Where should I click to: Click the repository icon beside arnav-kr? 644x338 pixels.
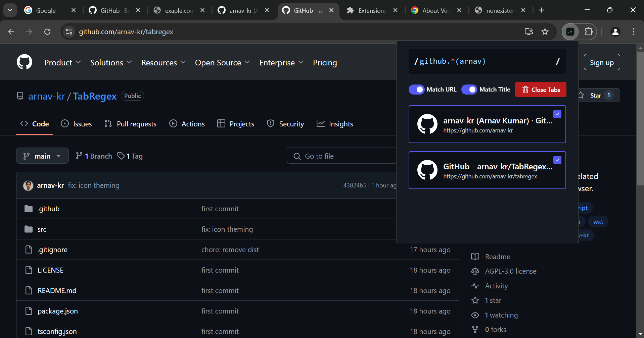(x=20, y=96)
